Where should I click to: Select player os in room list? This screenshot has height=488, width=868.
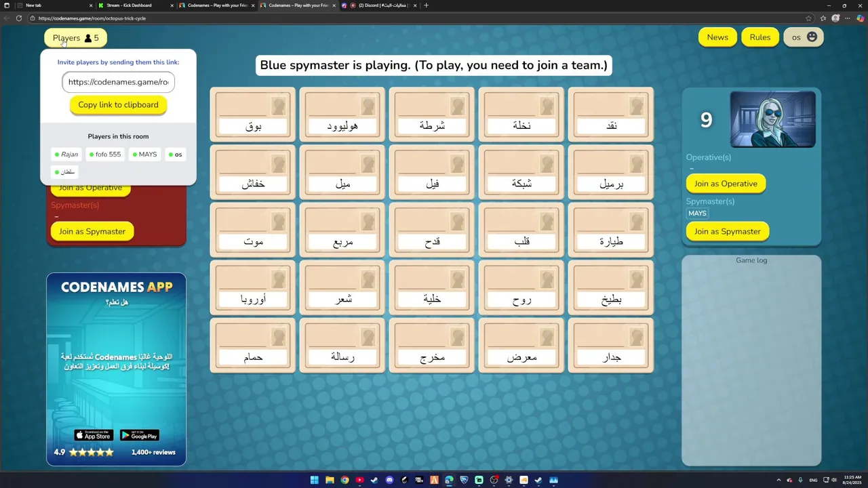click(175, 155)
